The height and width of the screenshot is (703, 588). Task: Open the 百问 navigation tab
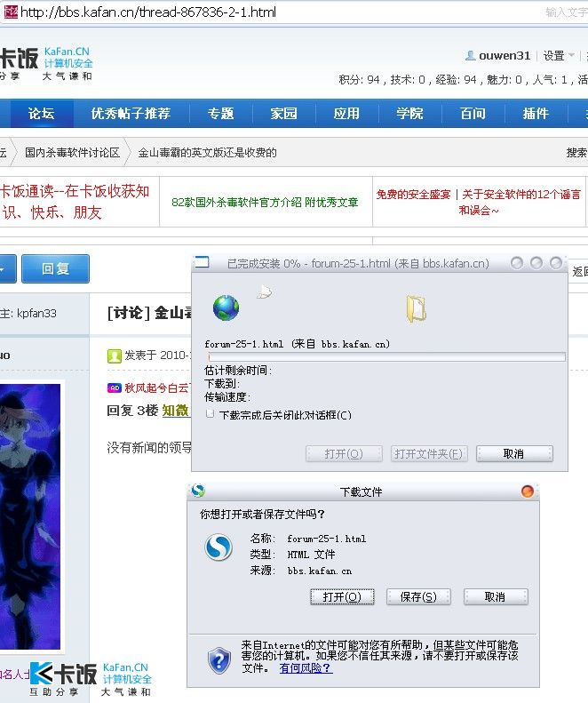click(473, 114)
